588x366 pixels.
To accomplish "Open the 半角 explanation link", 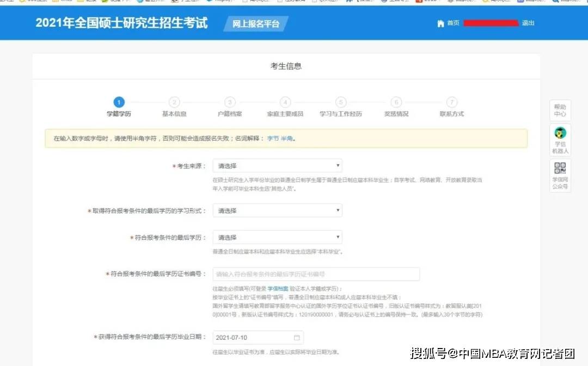I will tap(287, 138).
